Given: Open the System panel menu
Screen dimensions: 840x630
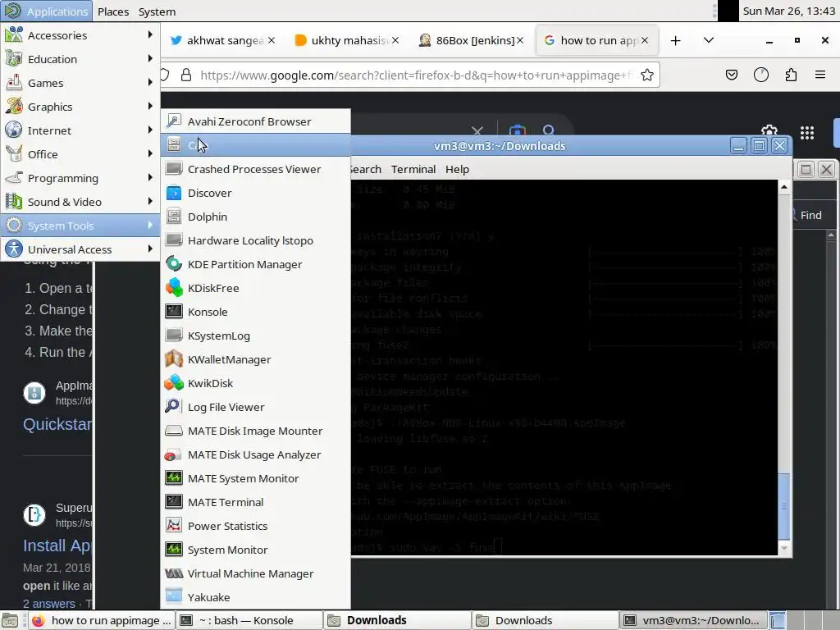Looking at the screenshot, I should tap(157, 11).
